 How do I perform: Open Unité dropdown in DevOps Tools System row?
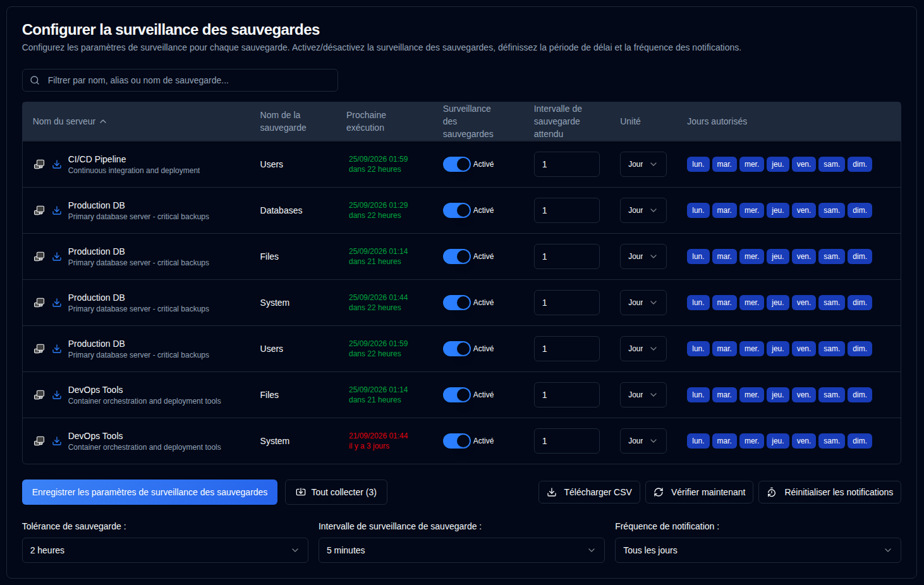643,441
